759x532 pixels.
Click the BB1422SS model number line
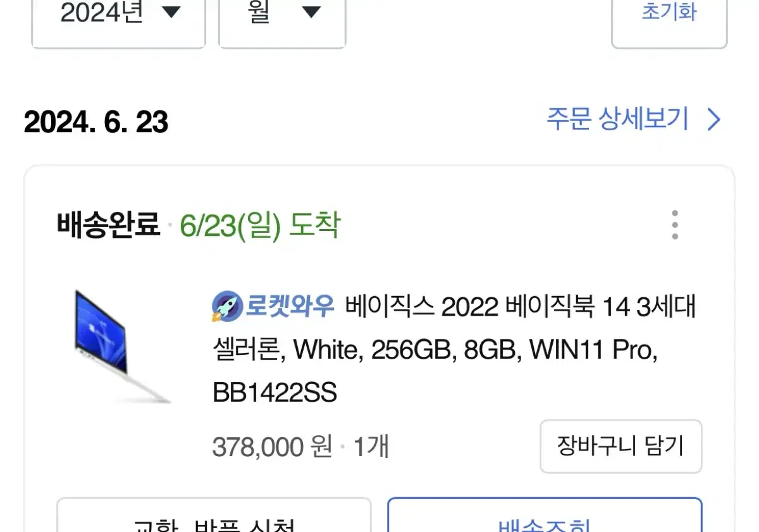click(x=275, y=393)
